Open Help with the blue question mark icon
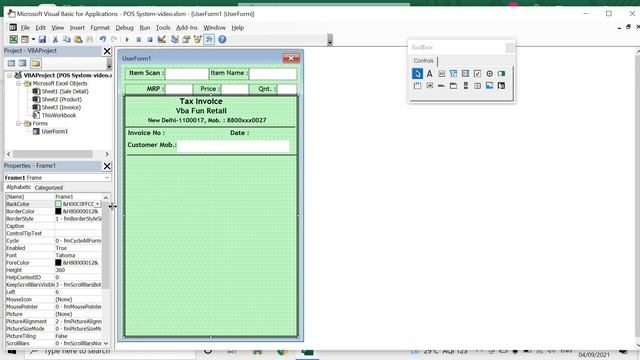 tap(222, 40)
